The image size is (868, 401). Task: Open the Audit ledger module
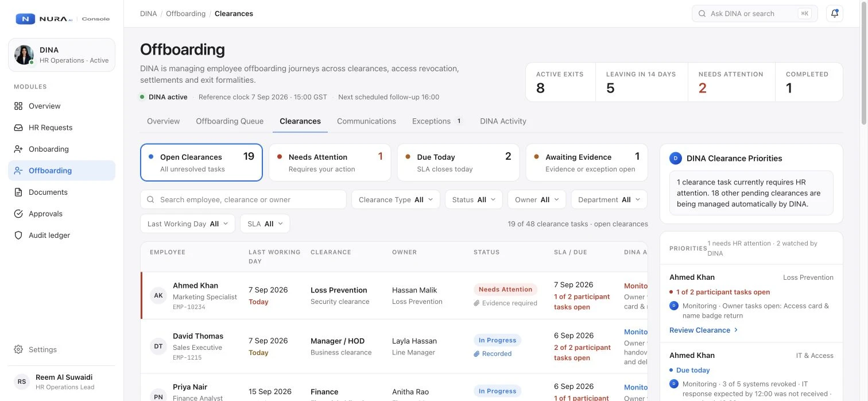(x=61, y=236)
